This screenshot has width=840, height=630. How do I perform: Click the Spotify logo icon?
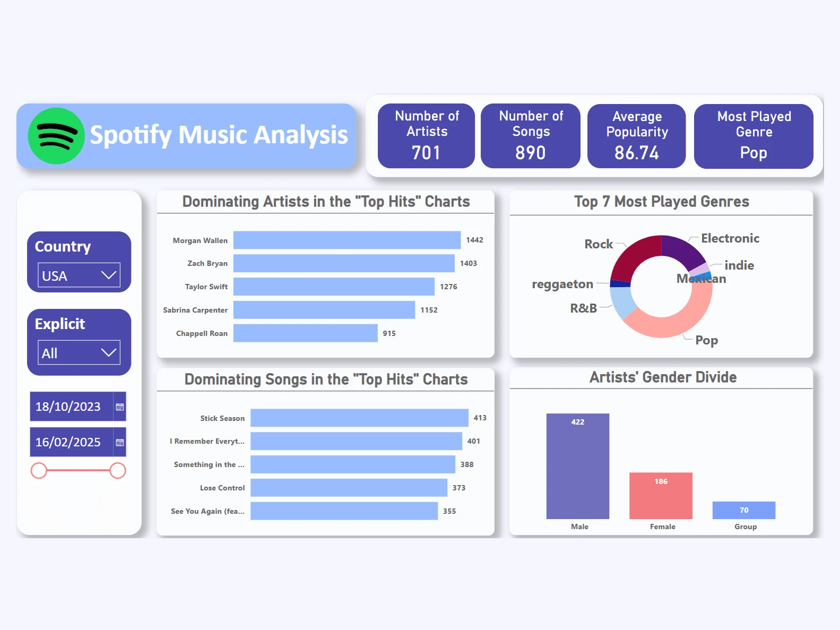tap(56, 136)
